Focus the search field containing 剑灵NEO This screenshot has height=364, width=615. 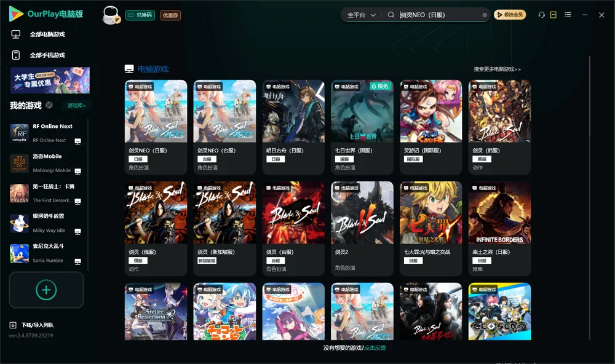(439, 15)
